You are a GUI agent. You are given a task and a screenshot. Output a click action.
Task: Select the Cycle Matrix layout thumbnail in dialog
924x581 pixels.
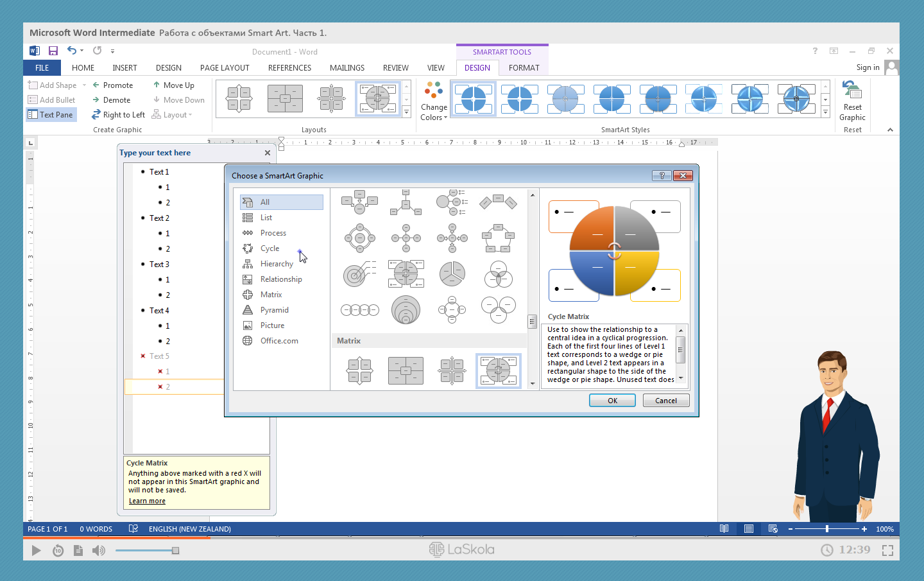tap(498, 370)
